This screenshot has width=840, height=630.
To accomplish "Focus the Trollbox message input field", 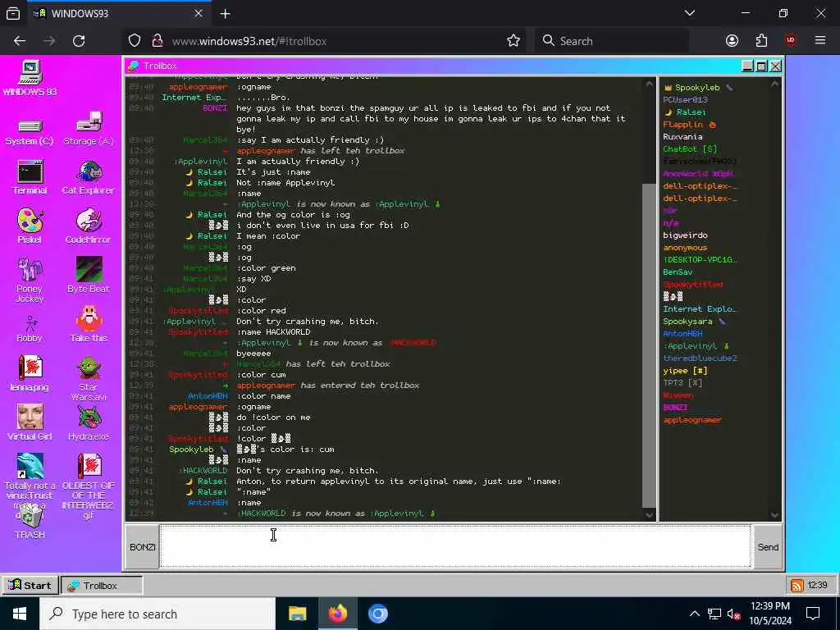I will [x=455, y=546].
